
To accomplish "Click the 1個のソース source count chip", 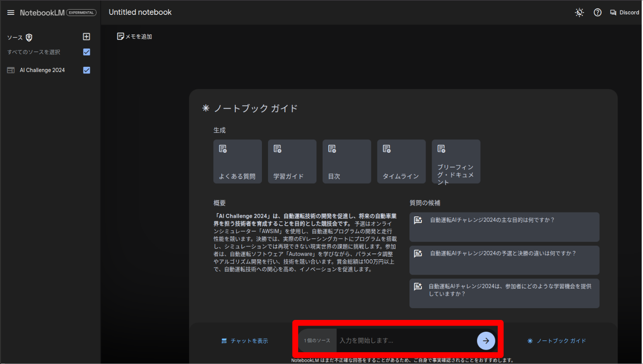I will pyautogui.click(x=317, y=340).
